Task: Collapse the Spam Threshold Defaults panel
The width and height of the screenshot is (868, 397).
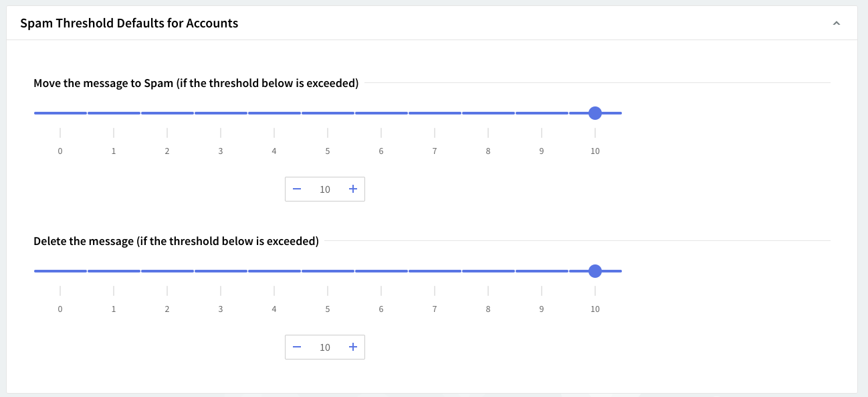Action: point(836,23)
